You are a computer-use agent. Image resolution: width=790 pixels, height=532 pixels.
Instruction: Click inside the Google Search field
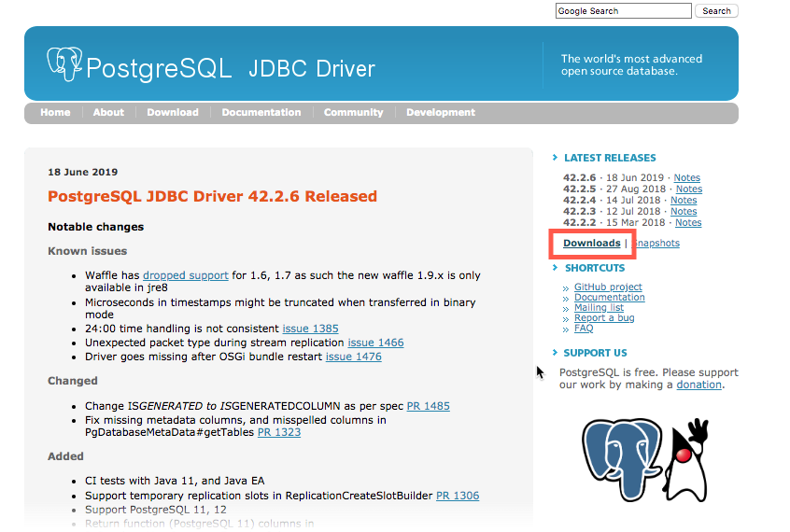(x=623, y=11)
